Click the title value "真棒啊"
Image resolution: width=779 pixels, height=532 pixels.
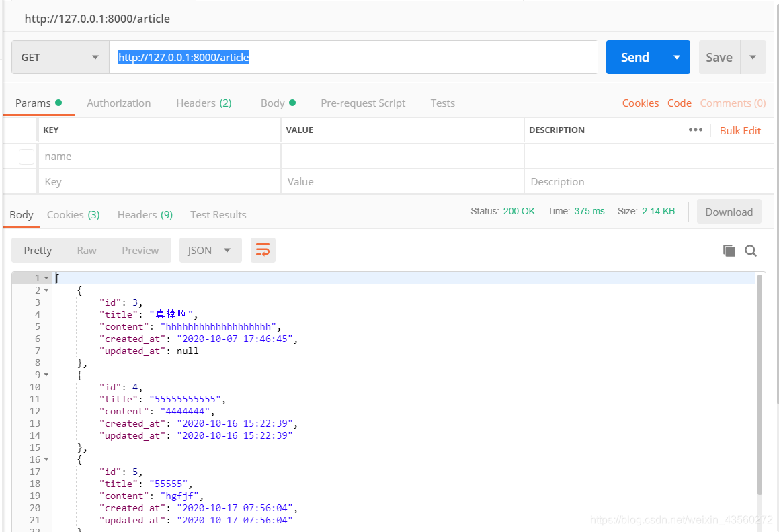point(171,314)
